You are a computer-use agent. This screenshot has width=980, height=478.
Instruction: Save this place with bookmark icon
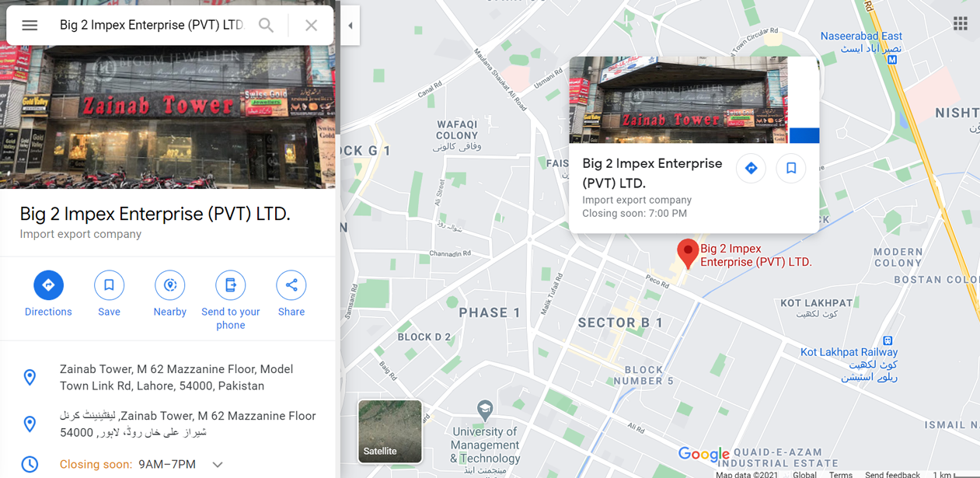[109, 285]
